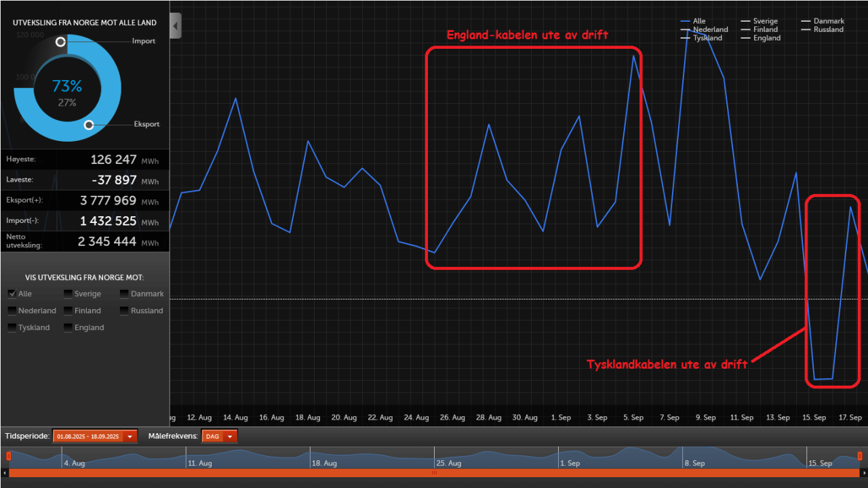
Task: Click the Nederland legend label
Action: click(709, 29)
